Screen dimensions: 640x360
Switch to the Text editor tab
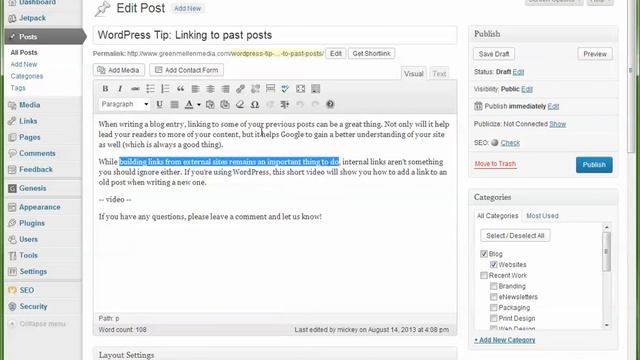(439, 73)
